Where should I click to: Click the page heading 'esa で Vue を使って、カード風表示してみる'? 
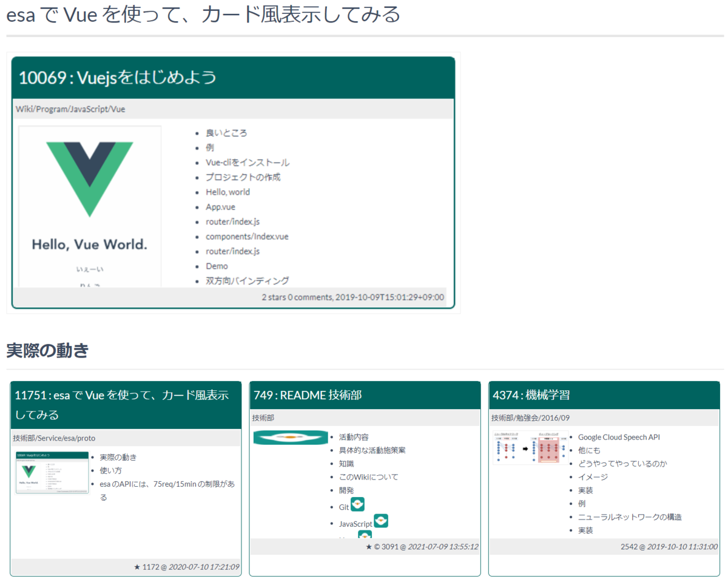coord(203,15)
